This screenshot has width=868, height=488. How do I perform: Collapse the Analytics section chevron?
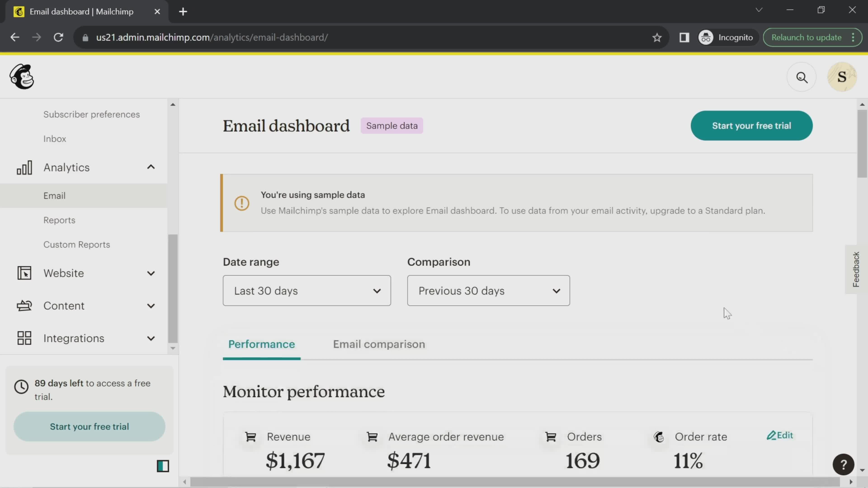tap(151, 167)
